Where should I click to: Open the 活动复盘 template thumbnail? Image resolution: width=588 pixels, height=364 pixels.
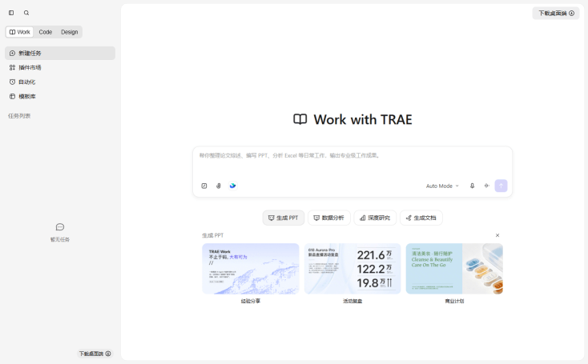(x=352, y=269)
